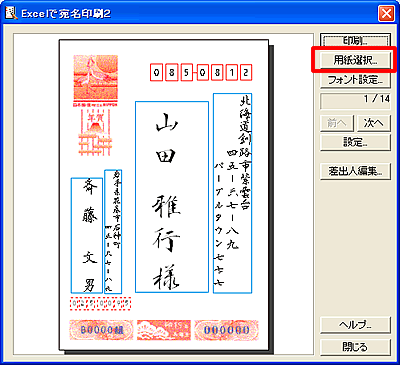Click the red postage stamp image

pyautogui.click(x=96, y=80)
